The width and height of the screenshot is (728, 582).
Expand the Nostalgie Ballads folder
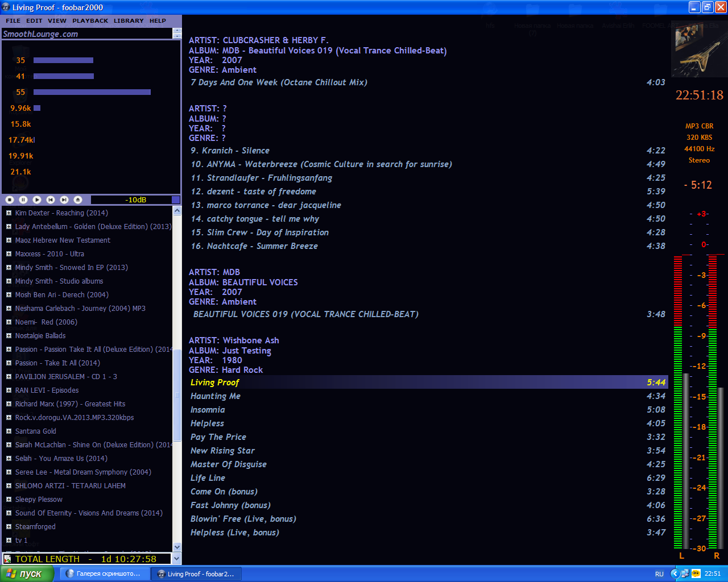9,336
